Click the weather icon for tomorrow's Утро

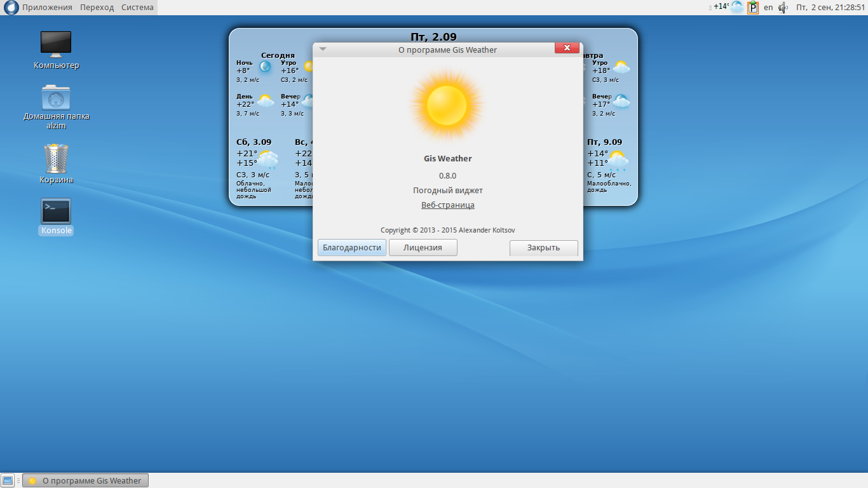pyautogui.click(x=620, y=67)
